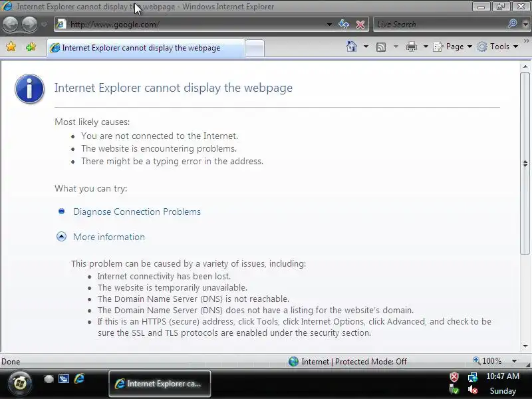Open the search provider options dropdown

coord(525,25)
